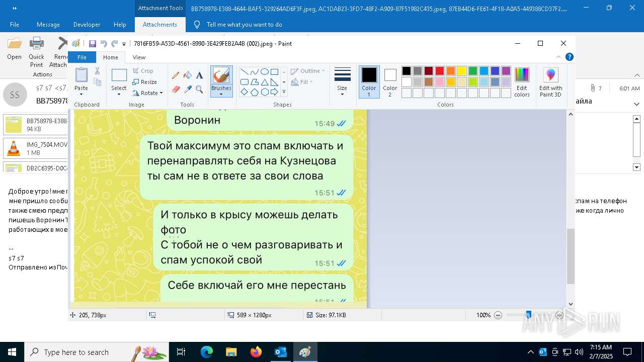Open Edit colors dialog
The image size is (644, 362).
coord(522,81)
